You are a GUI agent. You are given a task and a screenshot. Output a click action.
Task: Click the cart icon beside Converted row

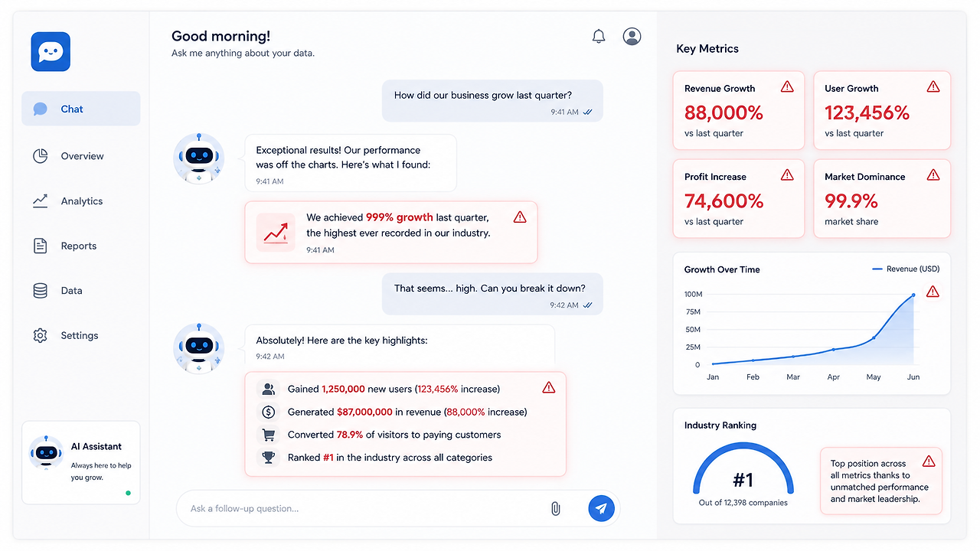click(268, 435)
